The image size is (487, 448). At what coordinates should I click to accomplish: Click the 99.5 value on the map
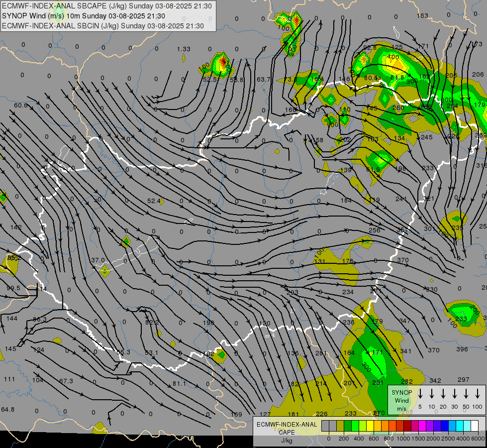click(13, 288)
